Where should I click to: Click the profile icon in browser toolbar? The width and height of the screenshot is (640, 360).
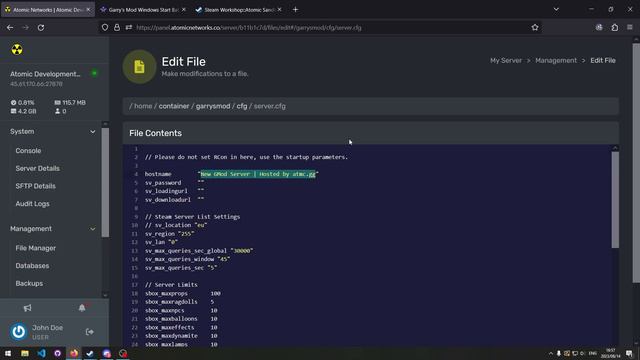click(x=599, y=27)
